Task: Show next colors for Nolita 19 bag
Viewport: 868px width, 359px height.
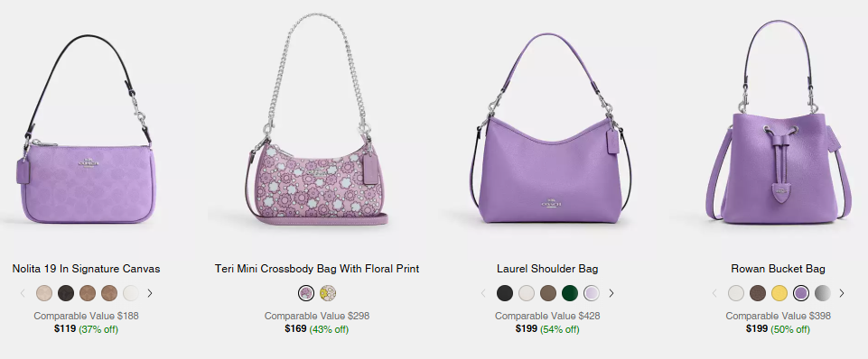Action: click(149, 293)
